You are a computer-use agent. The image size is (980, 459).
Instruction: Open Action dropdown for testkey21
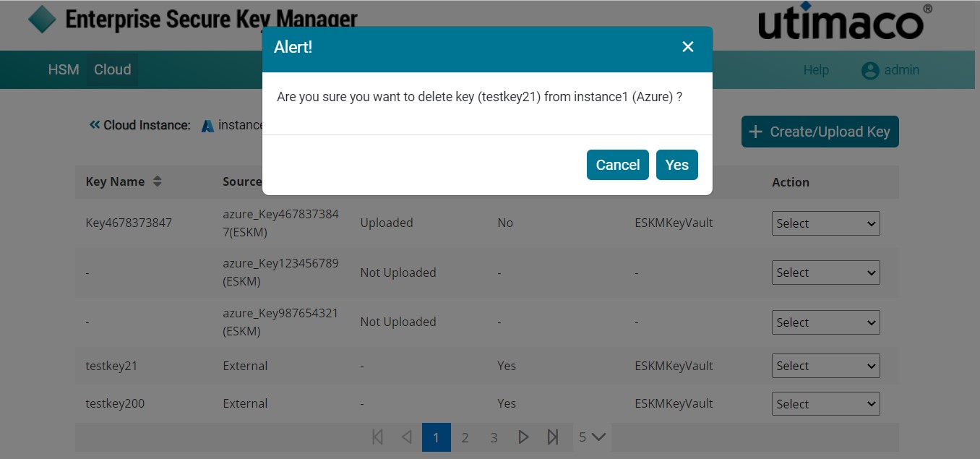[826, 366]
